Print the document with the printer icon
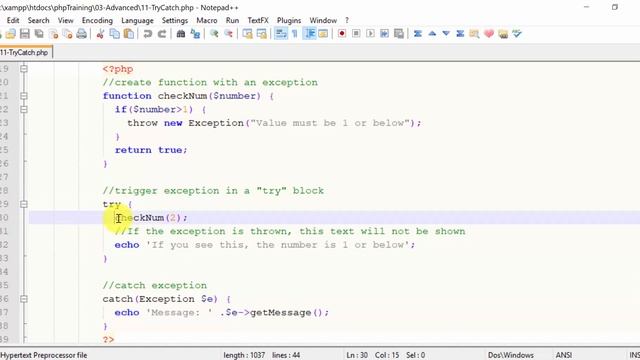The height and width of the screenshot is (360, 640). click(82, 34)
